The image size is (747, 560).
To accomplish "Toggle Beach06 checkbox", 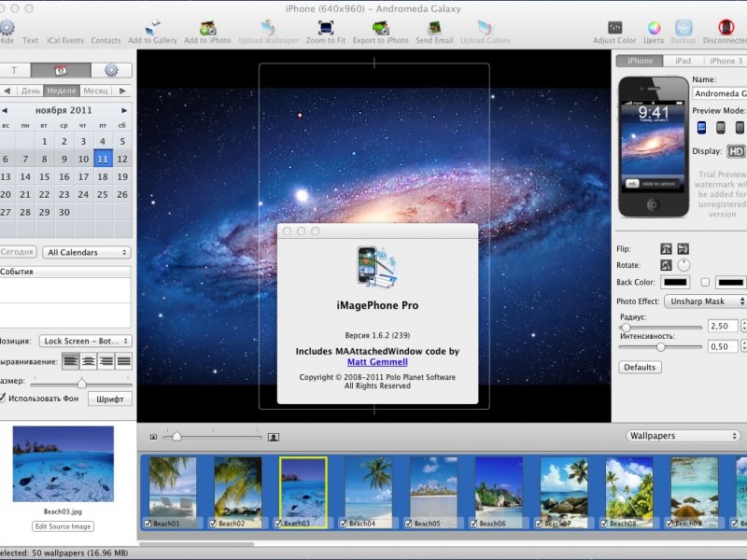I will [x=473, y=524].
